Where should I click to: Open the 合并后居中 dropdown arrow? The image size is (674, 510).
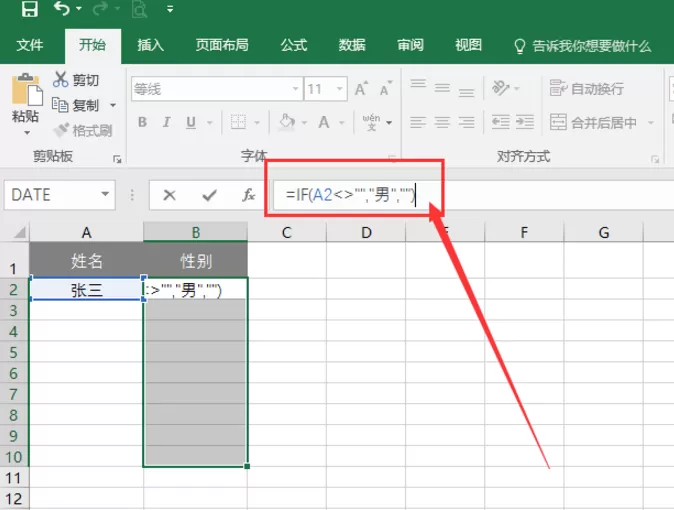pyautogui.click(x=651, y=123)
